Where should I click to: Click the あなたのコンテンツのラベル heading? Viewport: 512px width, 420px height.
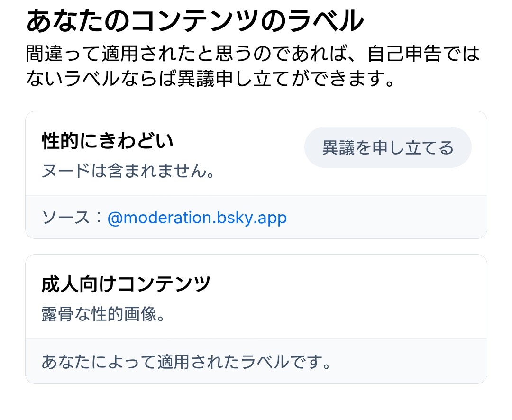pyautogui.click(x=195, y=22)
